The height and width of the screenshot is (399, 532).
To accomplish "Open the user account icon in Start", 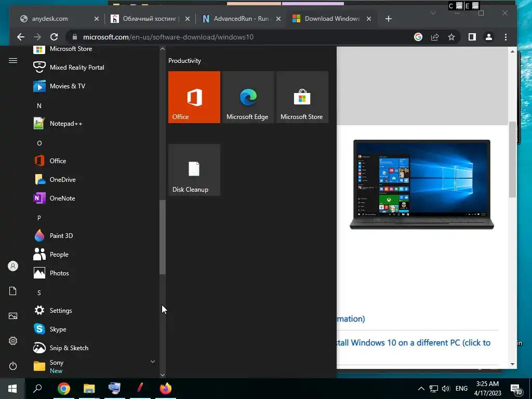I will pos(13,266).
